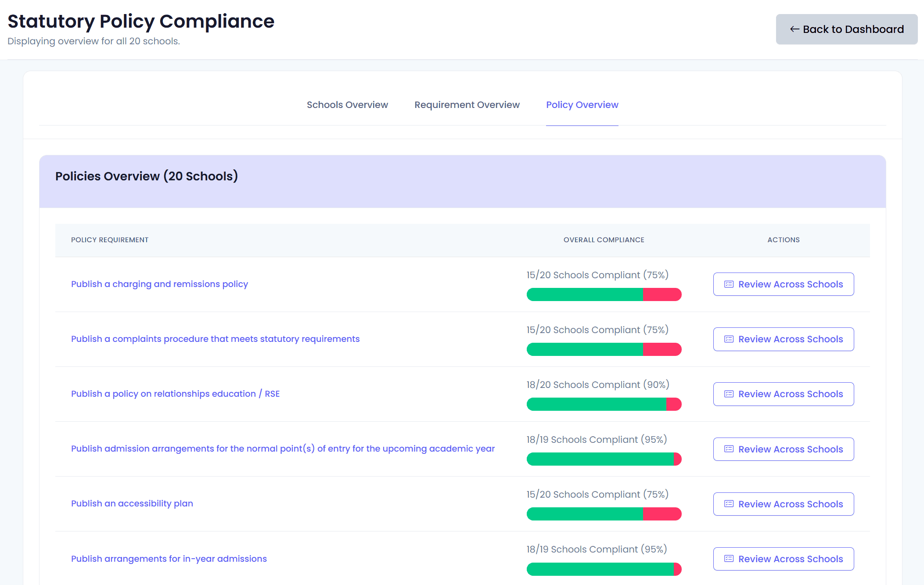Click the RSE policy compliance progress bar
924x585 pixels.
click(x=604, y=404)
